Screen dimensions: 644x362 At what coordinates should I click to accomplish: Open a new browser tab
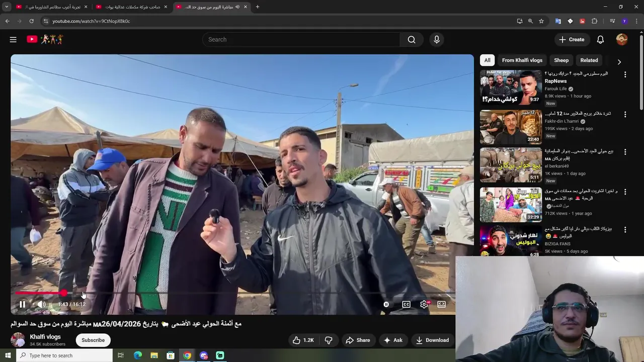258,7
